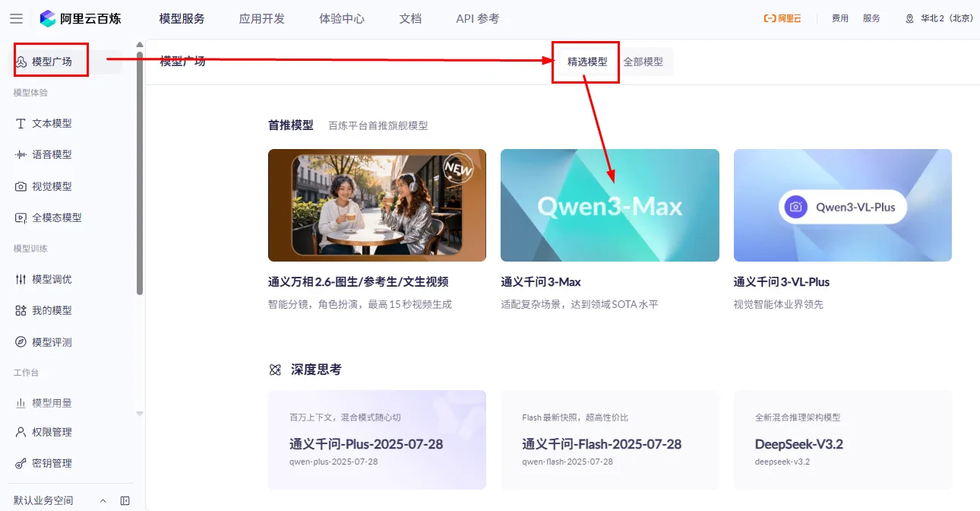Click the 全模态模型 icon
The width and height of the screenshot is (980, 511).
[x=21, y=217]
